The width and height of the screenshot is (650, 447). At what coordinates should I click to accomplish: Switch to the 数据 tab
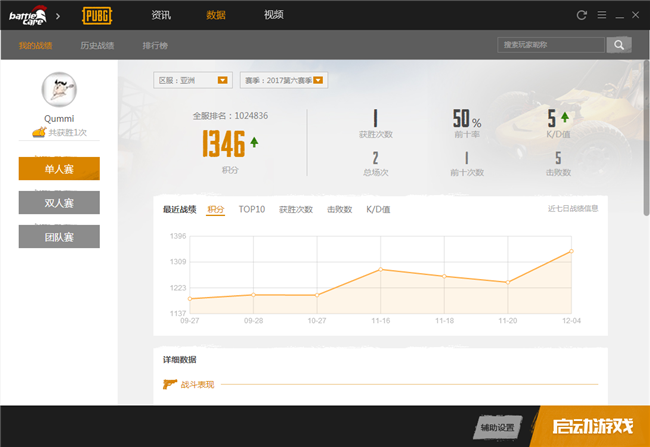pyautogui.click(x=216, y=15)
